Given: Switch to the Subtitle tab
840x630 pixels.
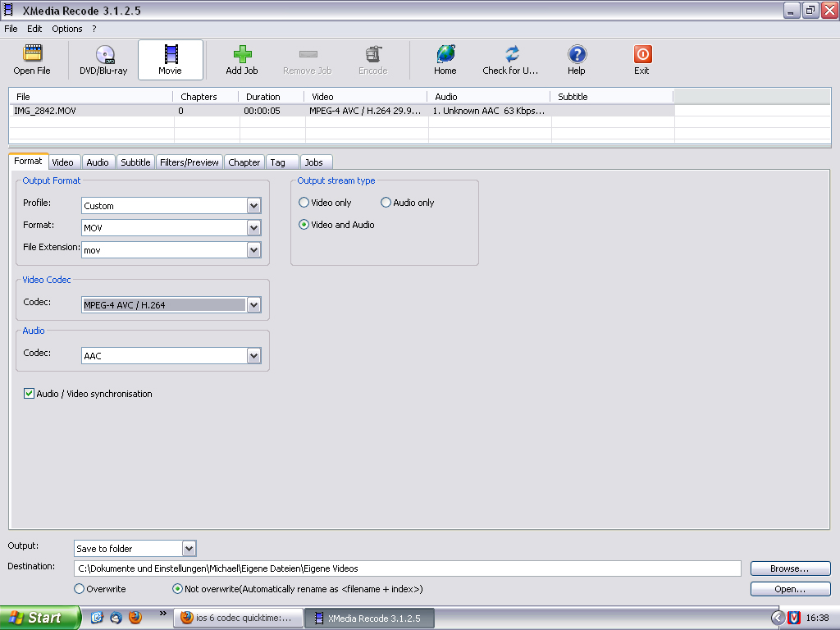Looking at the screenshot, I should (x=135, y=162).
